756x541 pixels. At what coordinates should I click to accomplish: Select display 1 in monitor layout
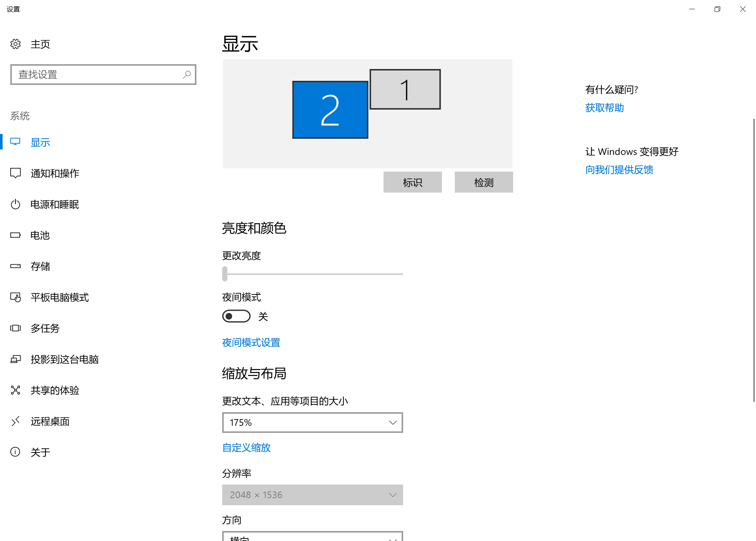(x=405, y=89)
